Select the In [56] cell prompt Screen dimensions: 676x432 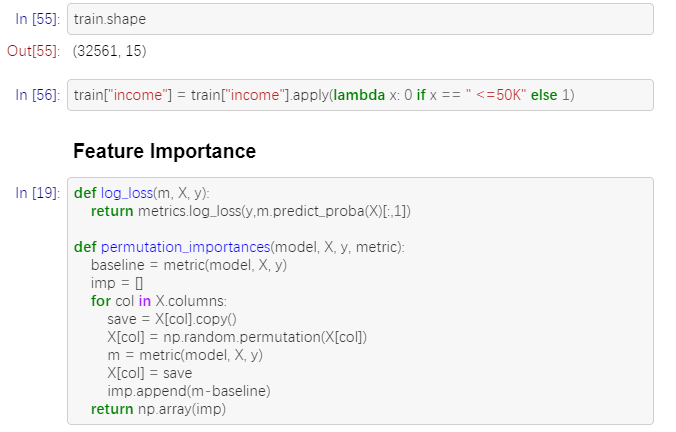(38, 95)
